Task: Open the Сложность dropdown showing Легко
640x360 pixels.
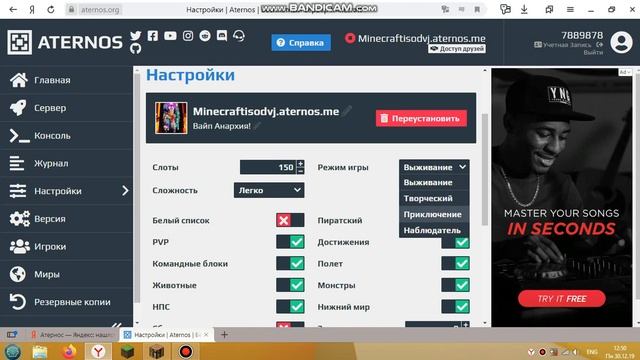Action: (x=269, y=190)
